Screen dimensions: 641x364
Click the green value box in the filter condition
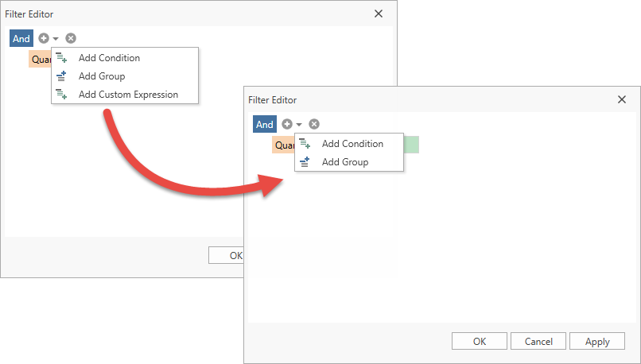[411, 145]
